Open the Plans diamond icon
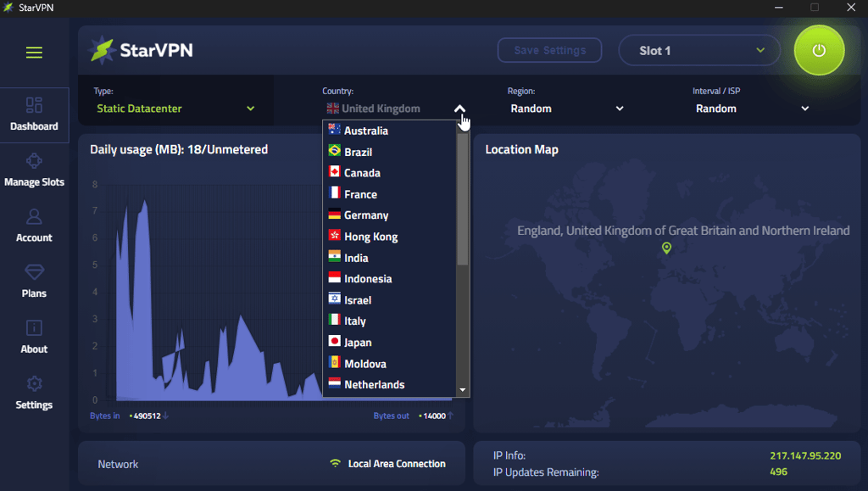This screenshot has width=868, height=491. pyautogui.click(x=34, y=272)
